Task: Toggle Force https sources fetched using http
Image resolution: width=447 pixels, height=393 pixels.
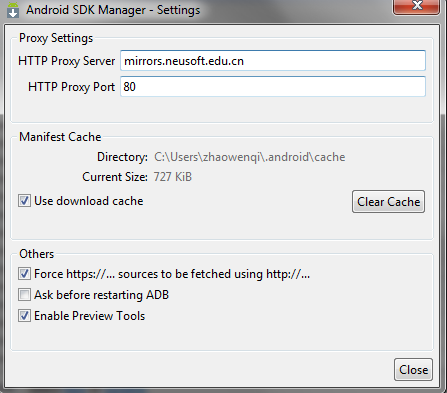Action: coord(24,274)
